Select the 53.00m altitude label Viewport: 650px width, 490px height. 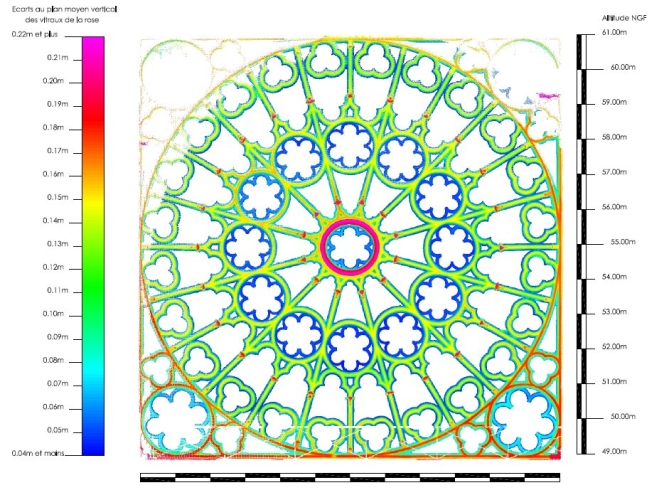pos(614,311)
